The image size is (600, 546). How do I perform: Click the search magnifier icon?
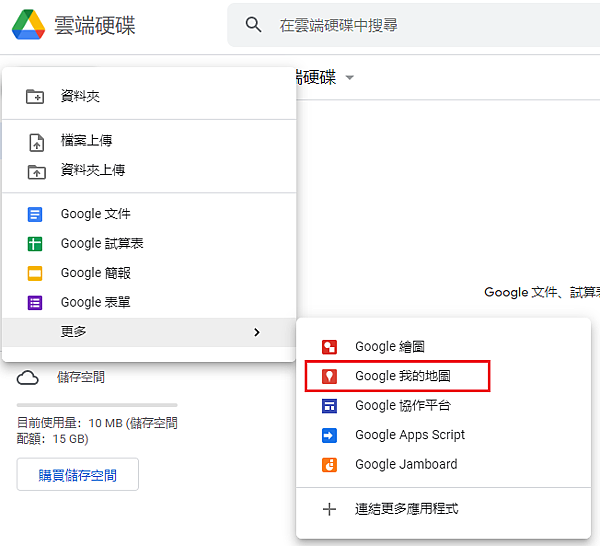tap(253, 25)
